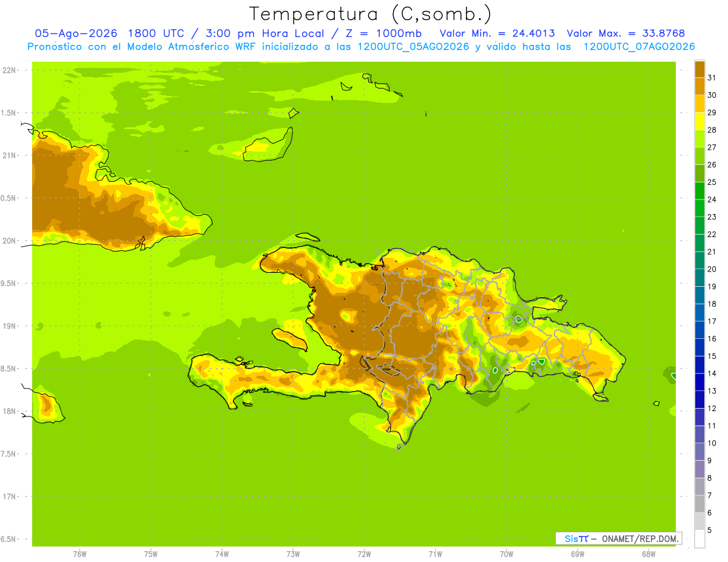The image size is (728, 562).
Task: Pick the blue legend band between 15 and 16
Action: (x=699, y=347)
